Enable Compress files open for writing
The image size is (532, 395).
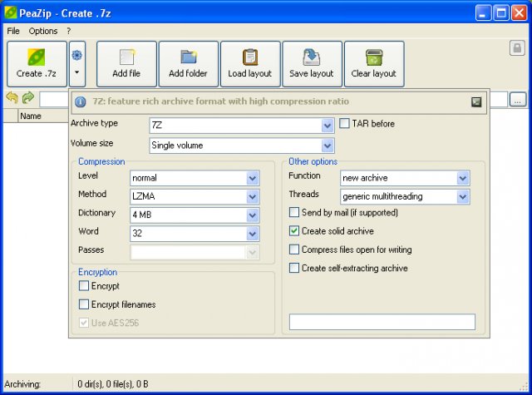[x=294, y=249]
